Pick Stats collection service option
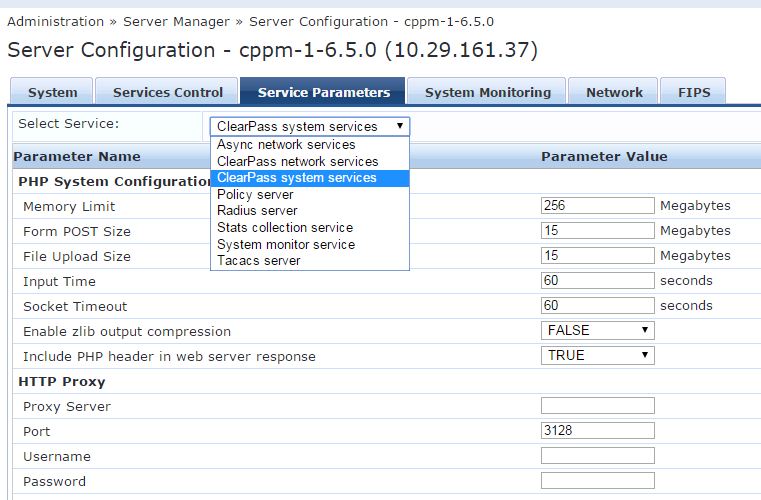Image resolution: width=761 pixels, height=500 pixels. [285, 227]
